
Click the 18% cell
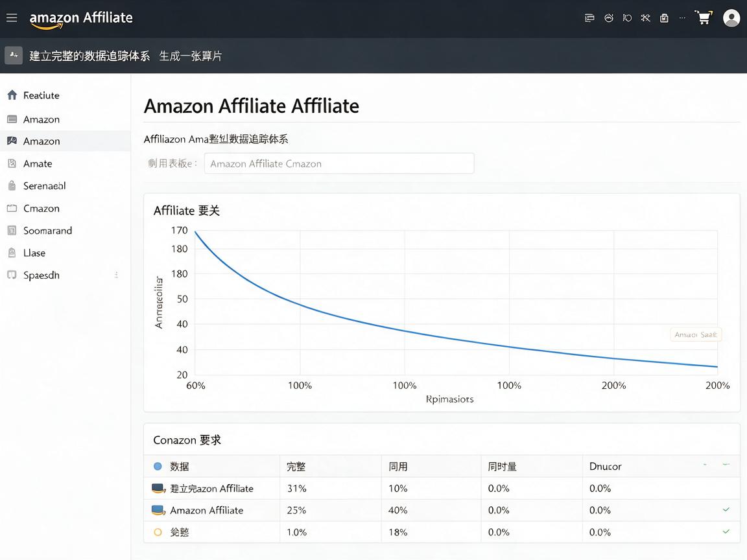pyautogui.click(x=397, y=532)
